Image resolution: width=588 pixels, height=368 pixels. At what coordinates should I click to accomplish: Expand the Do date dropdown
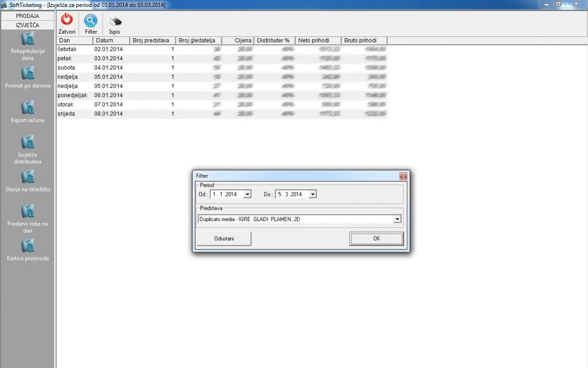(313, 195)
